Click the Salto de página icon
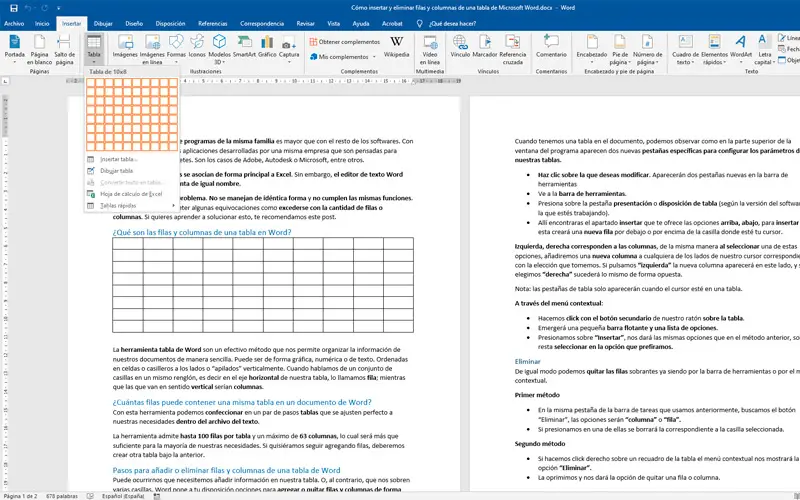 click(65, 43)
